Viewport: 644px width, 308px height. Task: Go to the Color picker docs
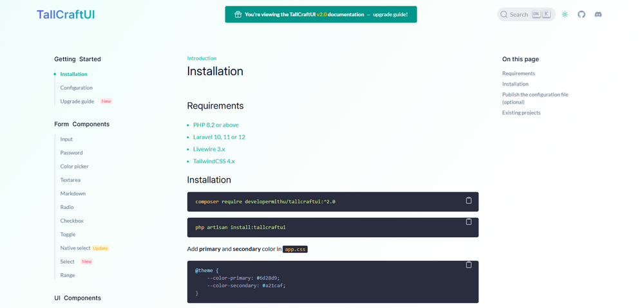[x=75, y=167]
